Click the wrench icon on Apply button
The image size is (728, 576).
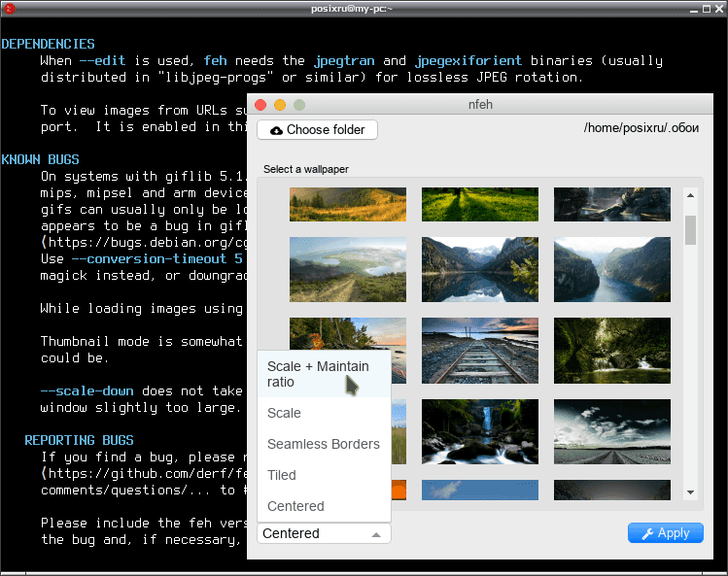[647, 534]
